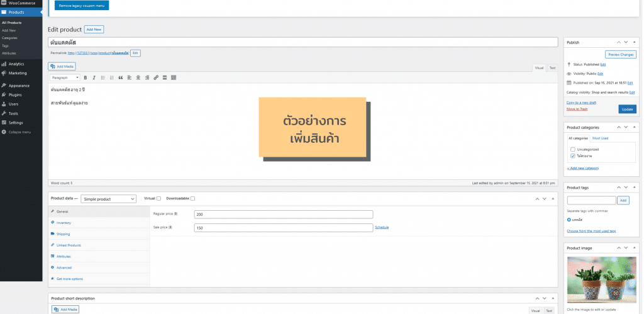644x314 pixels.
Task: Insert a bulleted list
Action: [103, 77]
